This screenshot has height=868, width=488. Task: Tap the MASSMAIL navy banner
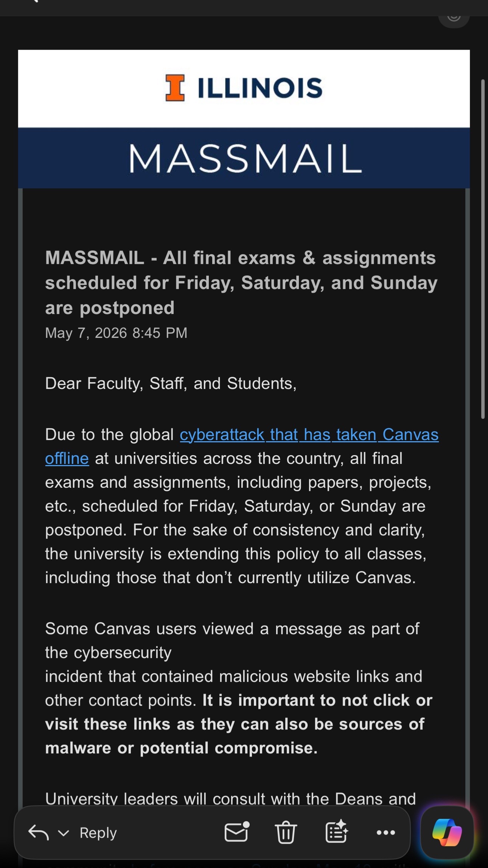click(244, 158)
